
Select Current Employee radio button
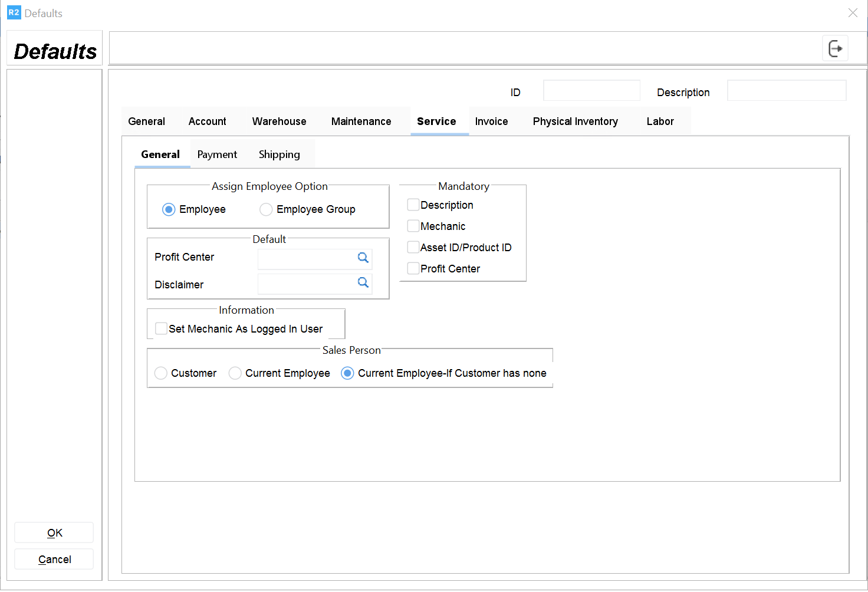235,373
